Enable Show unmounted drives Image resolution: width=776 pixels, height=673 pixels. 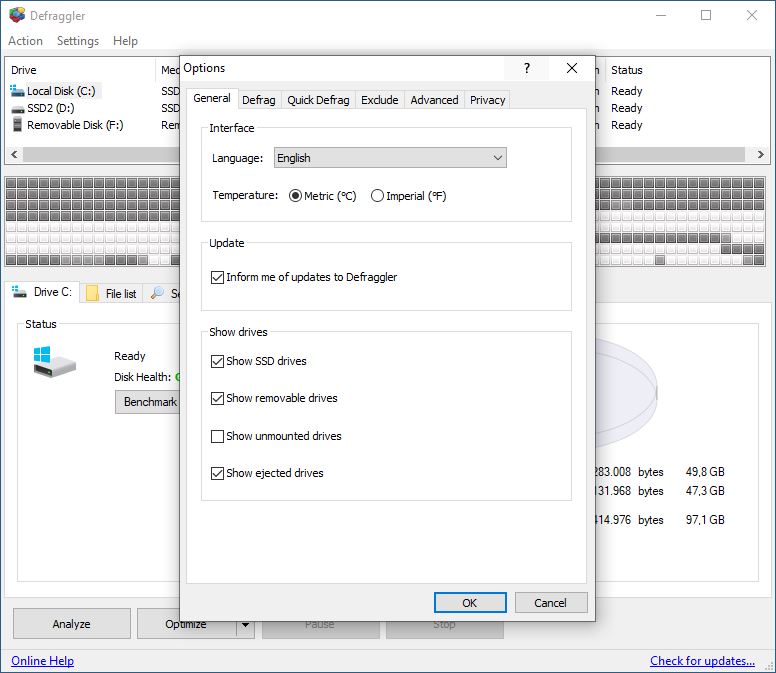tap(217, 436)
